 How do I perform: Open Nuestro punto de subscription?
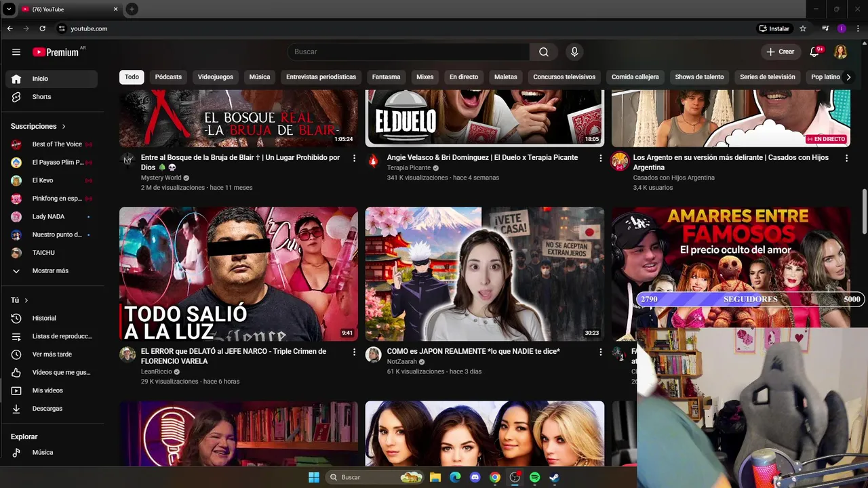point(52,235)
